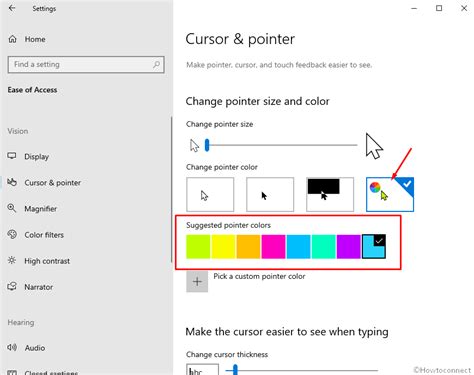Choose the custom color pointer option
The height and width of the screenshot is (375, 474).
tap(390, 195)
